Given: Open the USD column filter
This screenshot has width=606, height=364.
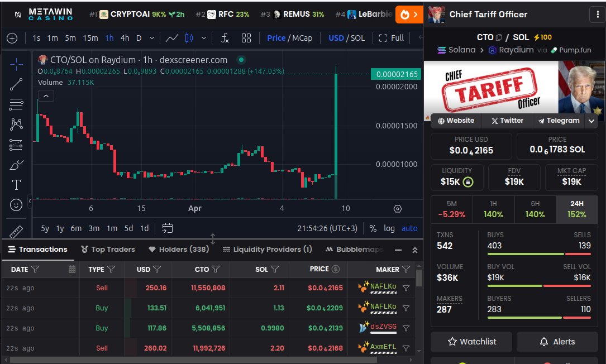Looking at the screenshot, I should pos(157,269).
